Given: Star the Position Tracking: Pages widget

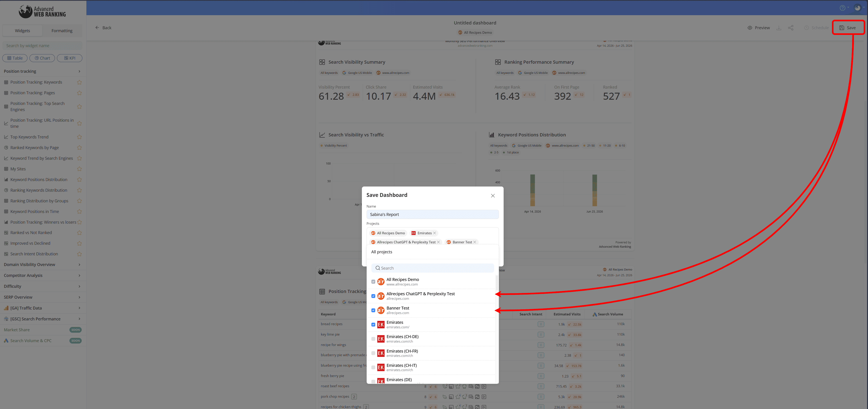Looking at the screenshot, I should [x=80, y=93].
